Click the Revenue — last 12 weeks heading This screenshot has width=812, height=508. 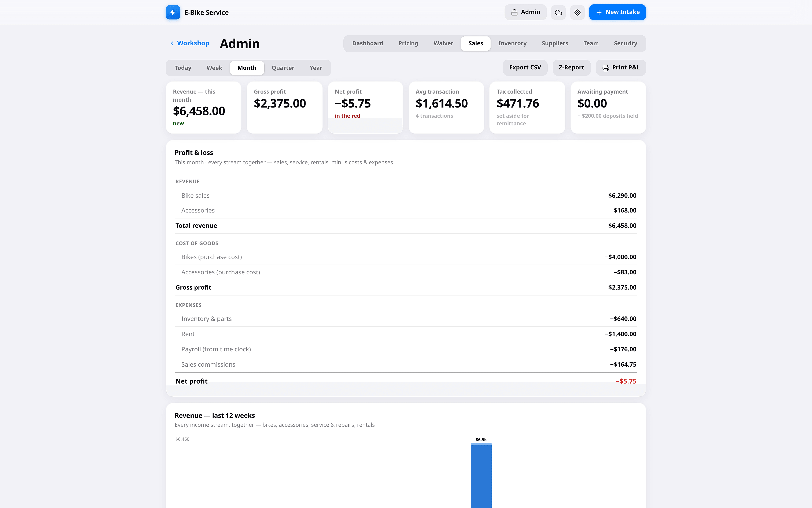(215, 416)
